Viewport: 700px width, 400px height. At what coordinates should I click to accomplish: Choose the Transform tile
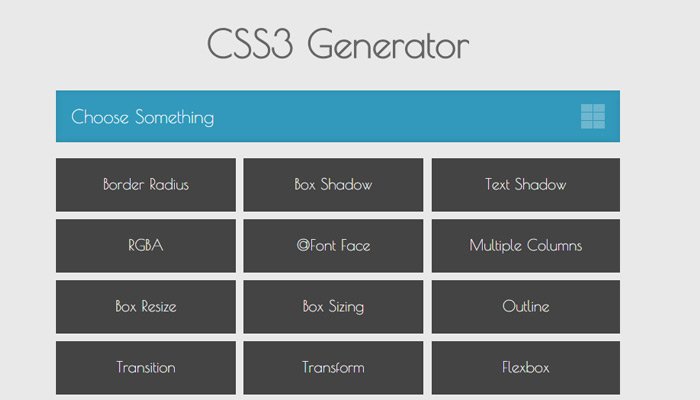(x=333, y=367)
